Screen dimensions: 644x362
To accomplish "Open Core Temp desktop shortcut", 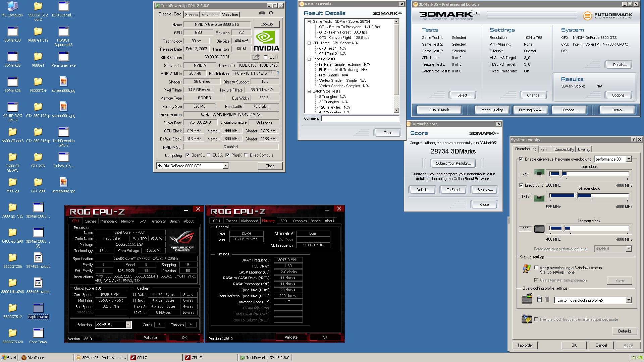I will tap(38, 336).
